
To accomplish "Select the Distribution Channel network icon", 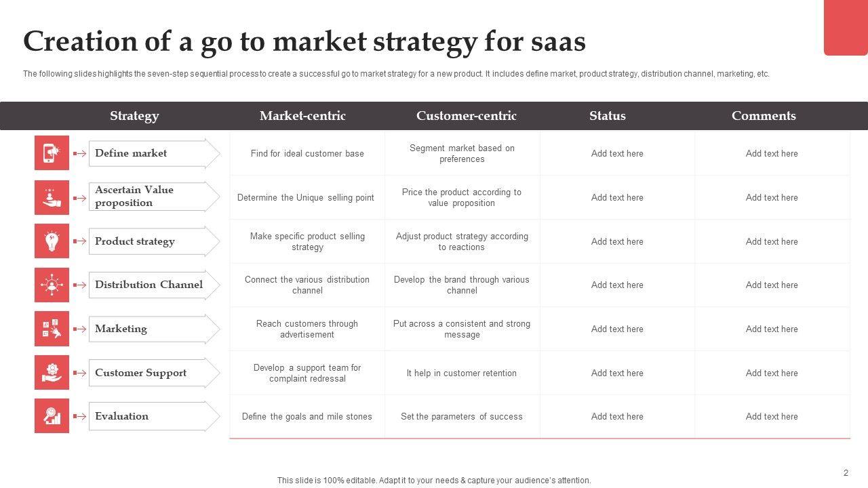I will coord(52,285).
